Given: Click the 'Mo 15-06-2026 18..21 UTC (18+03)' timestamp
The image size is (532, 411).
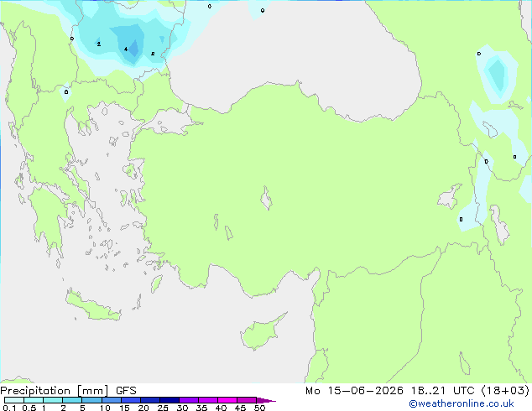Looking at the screenshot, I should [417, 391].
